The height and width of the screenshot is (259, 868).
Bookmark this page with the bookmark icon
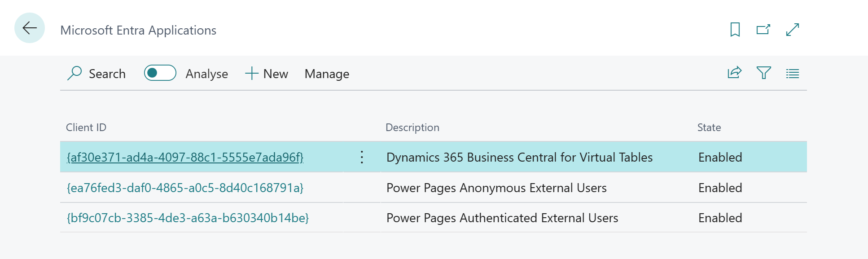[x=735, y=30]
